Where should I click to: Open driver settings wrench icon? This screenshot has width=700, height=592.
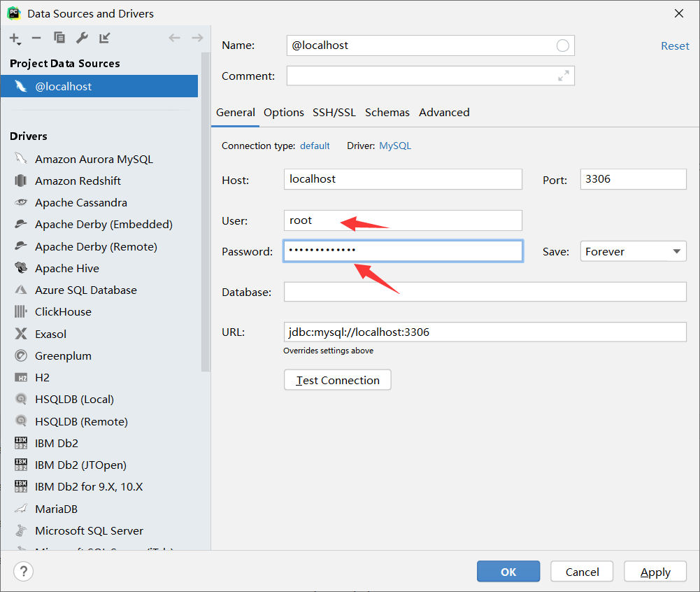(x=82, y=38)
